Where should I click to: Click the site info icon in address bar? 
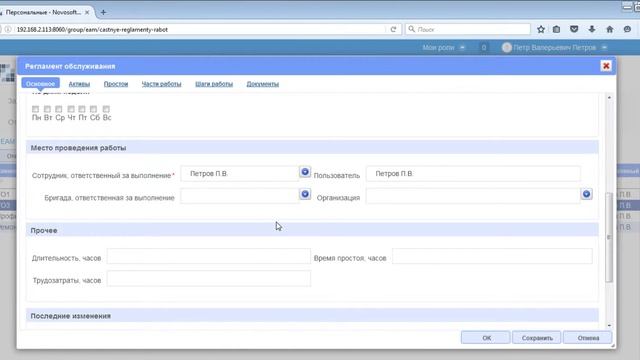coord(8,29)
